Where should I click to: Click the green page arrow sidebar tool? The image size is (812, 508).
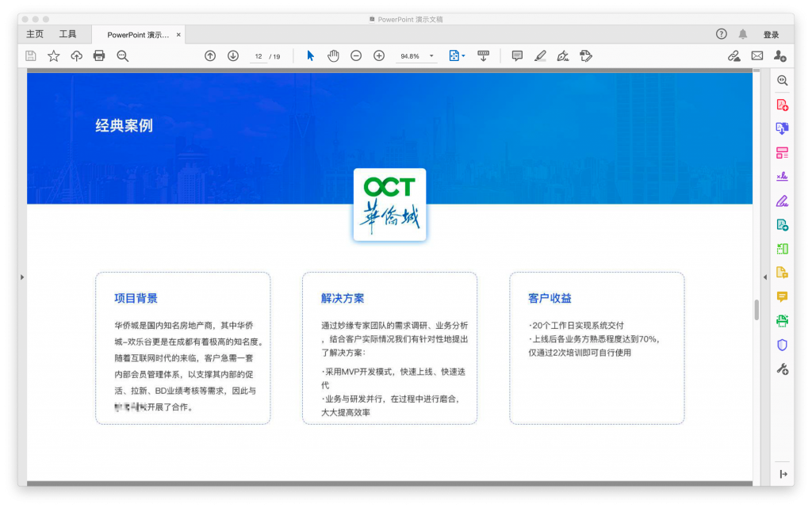pyautogui.click(x=783, y=249)
